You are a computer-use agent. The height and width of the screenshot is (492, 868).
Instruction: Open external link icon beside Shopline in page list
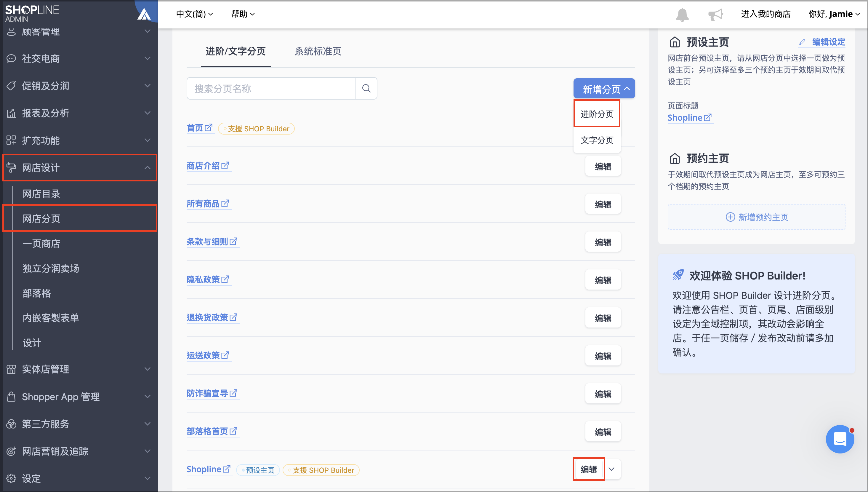pos(227,469)
